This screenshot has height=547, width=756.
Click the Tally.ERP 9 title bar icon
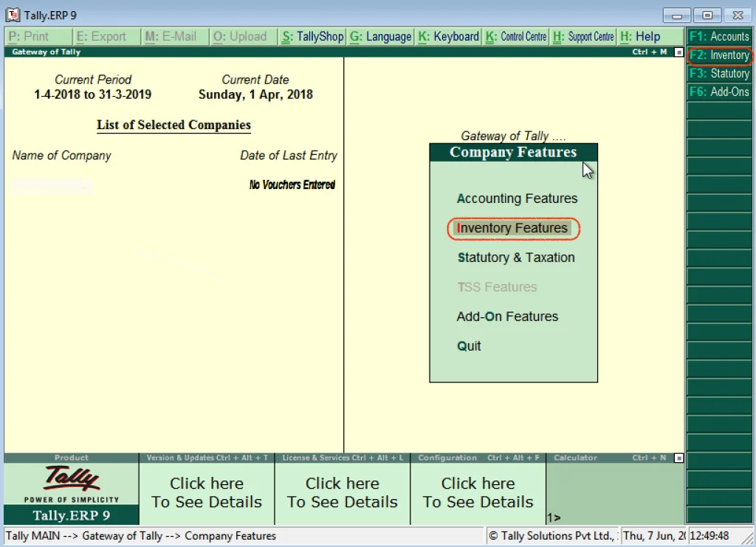coord(13,15)
